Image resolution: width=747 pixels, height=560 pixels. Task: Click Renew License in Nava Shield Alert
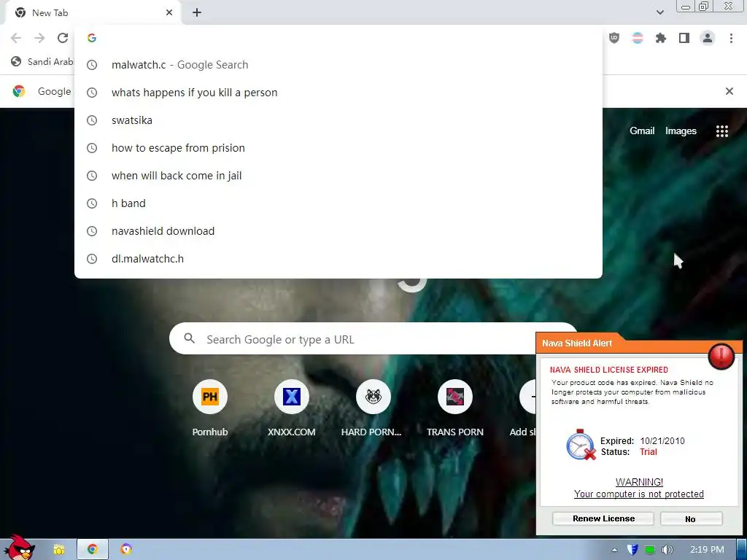(603, 518)
